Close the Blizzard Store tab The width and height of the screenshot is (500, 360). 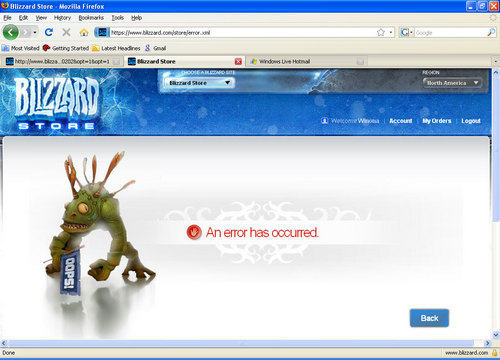click(238, 61)
